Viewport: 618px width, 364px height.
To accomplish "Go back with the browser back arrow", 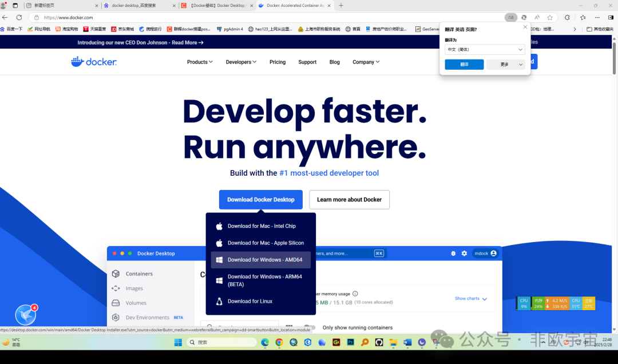I will click(x=5, y=17).
